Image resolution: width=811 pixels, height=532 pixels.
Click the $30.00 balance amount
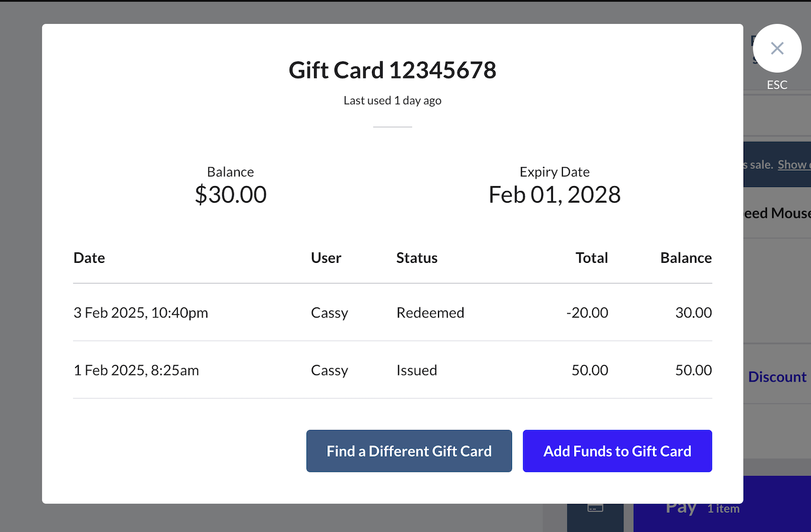(x=231, y=195)
